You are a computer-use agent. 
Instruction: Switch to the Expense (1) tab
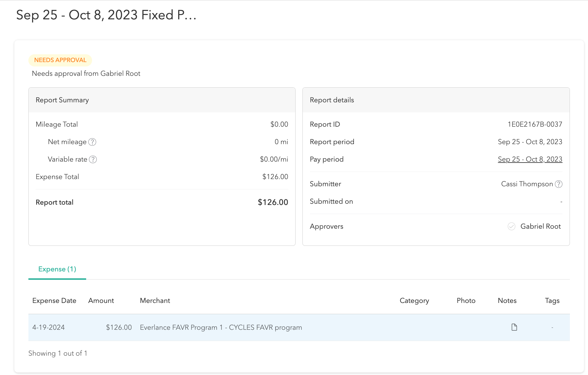(x=57, y=269)
